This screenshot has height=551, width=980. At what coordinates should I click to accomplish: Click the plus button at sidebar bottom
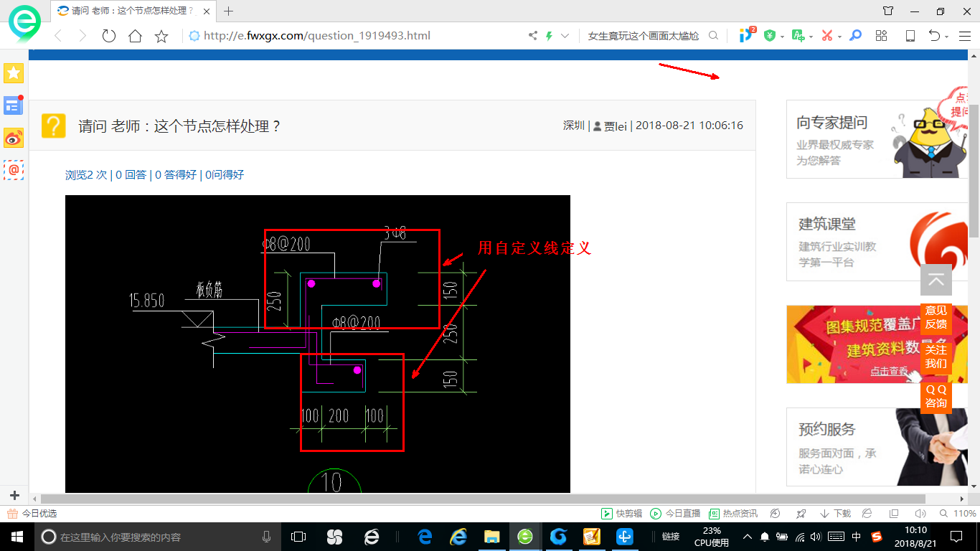[x=14, y=496]
